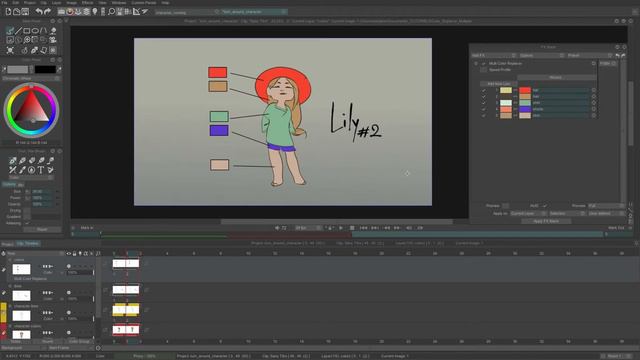Click the Save Project icon
This screenshot has width=640, height=360.
point(25,12)
